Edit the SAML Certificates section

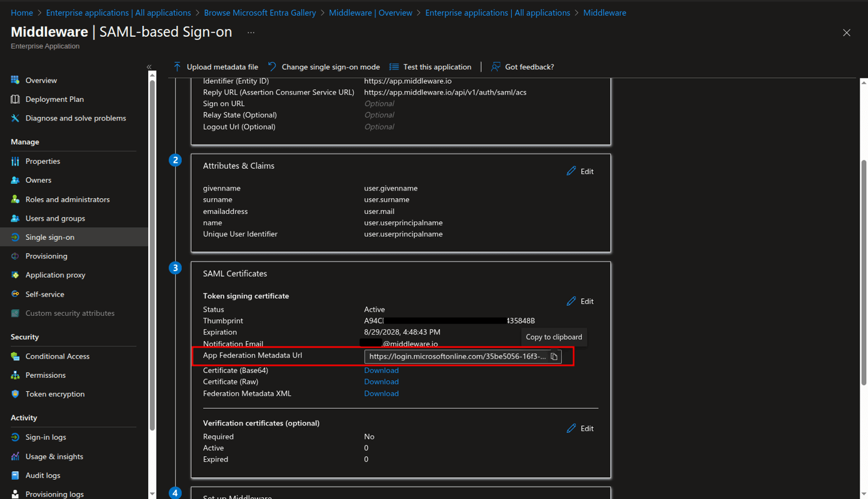[x=579, y=301]
